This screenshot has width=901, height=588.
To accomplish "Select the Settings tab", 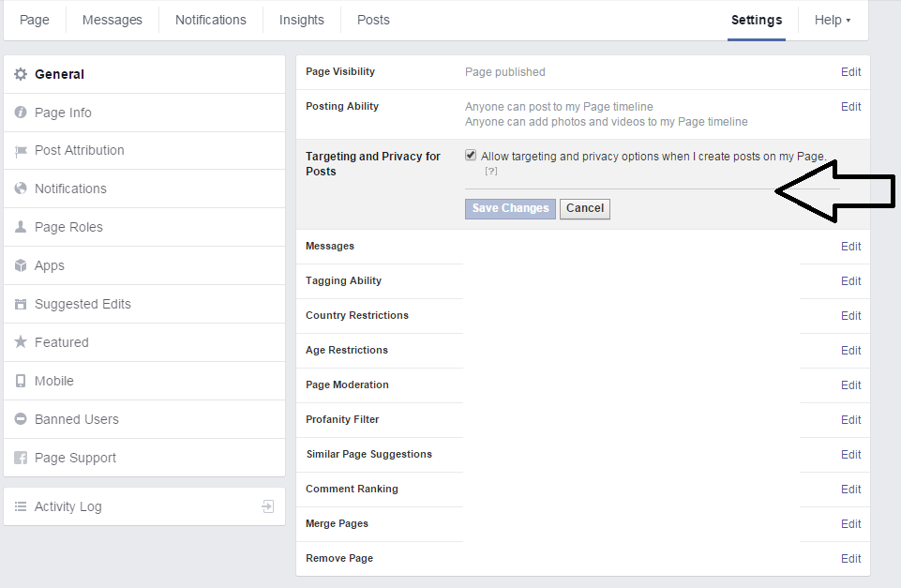I will point(757,20).
